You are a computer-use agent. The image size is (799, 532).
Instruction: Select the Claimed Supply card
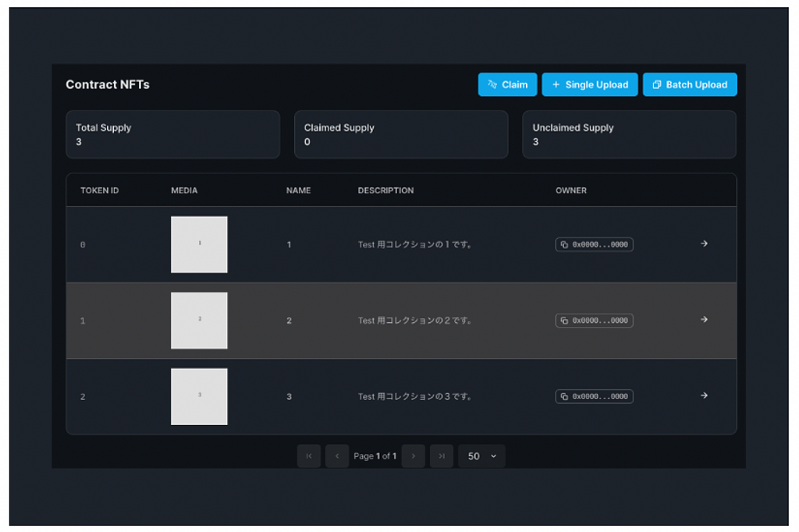coord(401,134)
